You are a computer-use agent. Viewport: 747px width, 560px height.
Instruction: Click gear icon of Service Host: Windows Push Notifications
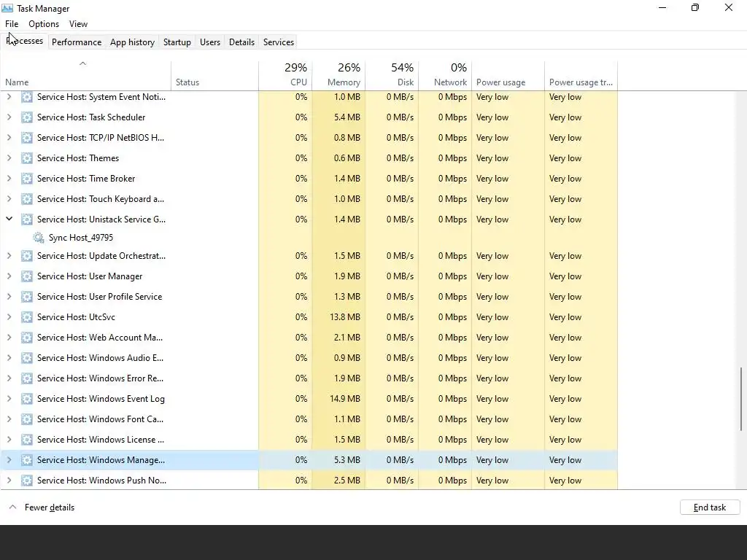point(27,481)
